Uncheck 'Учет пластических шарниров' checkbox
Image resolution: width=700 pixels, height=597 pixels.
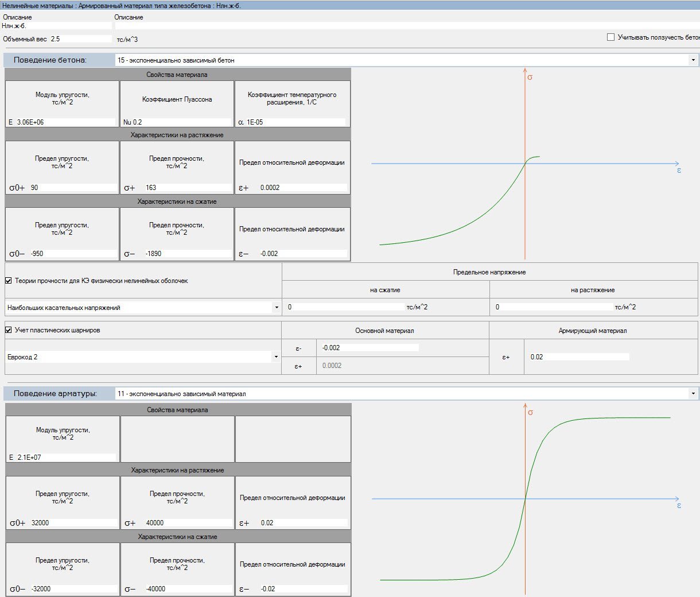click(9, 330)
